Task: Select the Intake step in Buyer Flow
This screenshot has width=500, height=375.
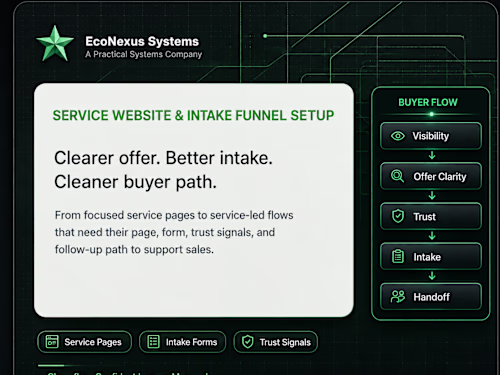Action: click(431, 256)
